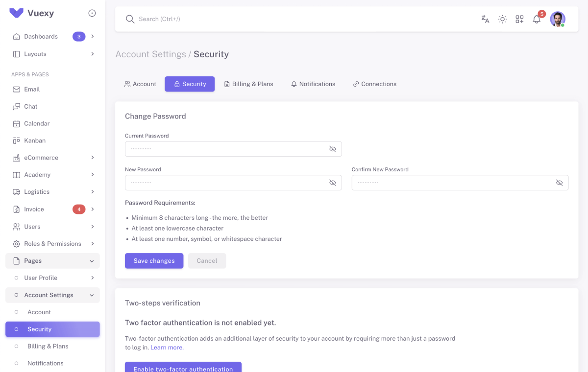Save the password changes
This screenshot has width=588, height=372.
[x=154, y=260]
